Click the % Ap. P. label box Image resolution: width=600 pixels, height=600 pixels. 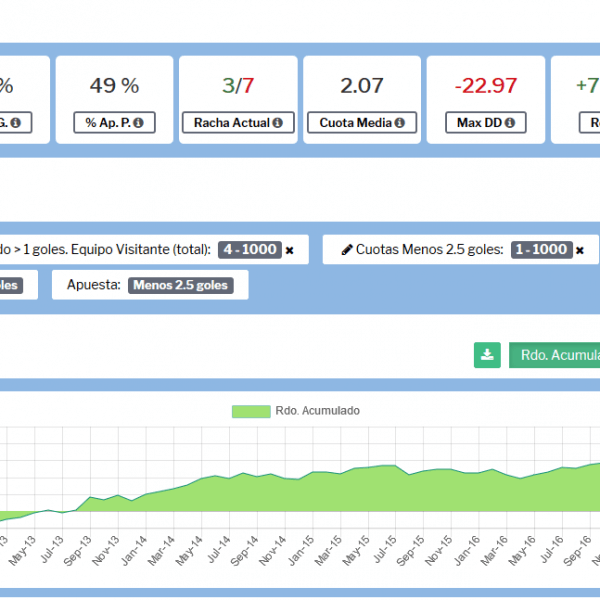click(x=114, y=122)
